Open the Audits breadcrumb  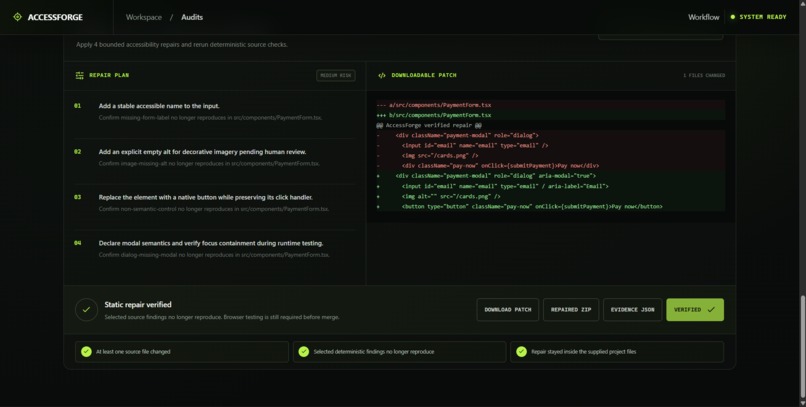click(192, 17)
